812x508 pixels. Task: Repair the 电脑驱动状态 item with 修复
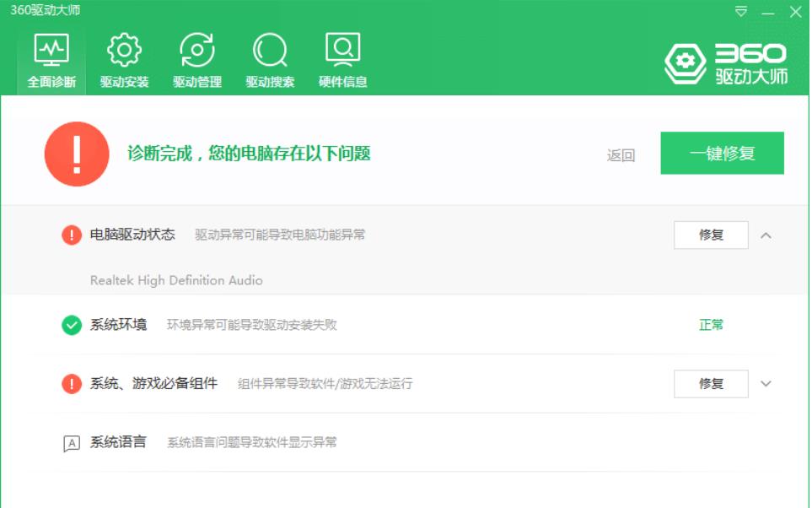(711, 235)
